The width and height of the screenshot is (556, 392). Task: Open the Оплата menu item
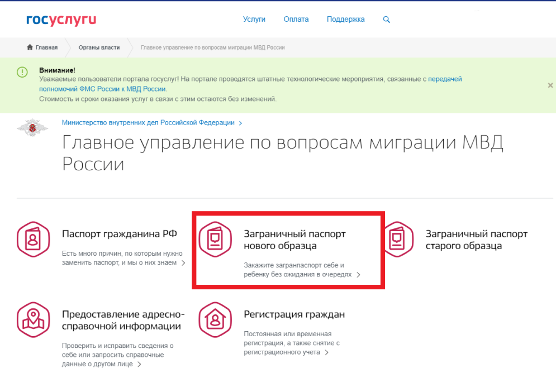point(296,20)
